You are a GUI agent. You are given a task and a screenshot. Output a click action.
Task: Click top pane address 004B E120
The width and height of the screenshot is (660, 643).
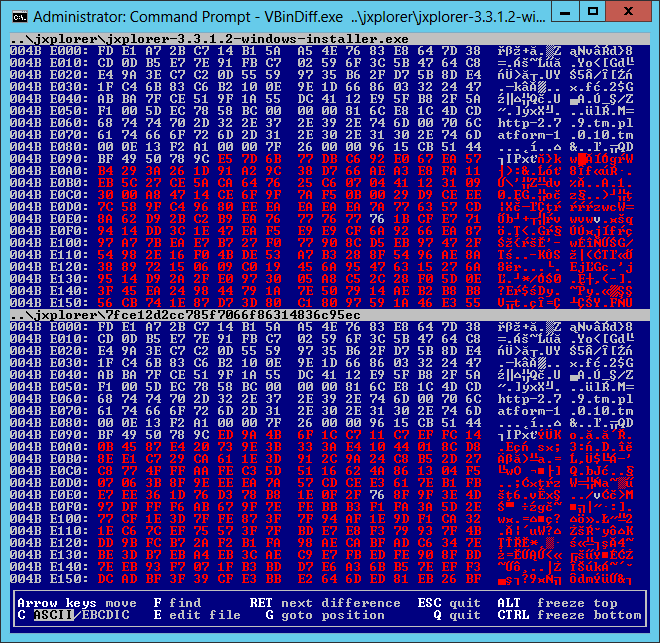coord(49,267)
